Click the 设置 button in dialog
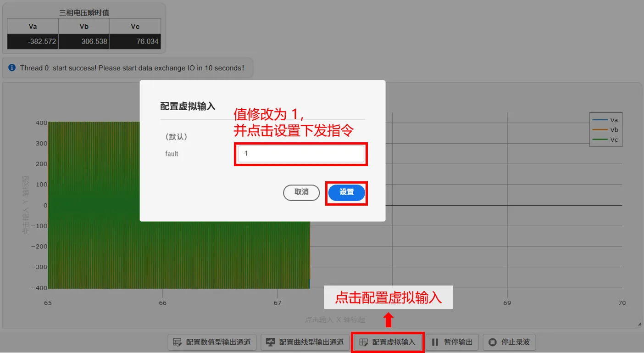 pyautogui.click(x=347, y=192)
